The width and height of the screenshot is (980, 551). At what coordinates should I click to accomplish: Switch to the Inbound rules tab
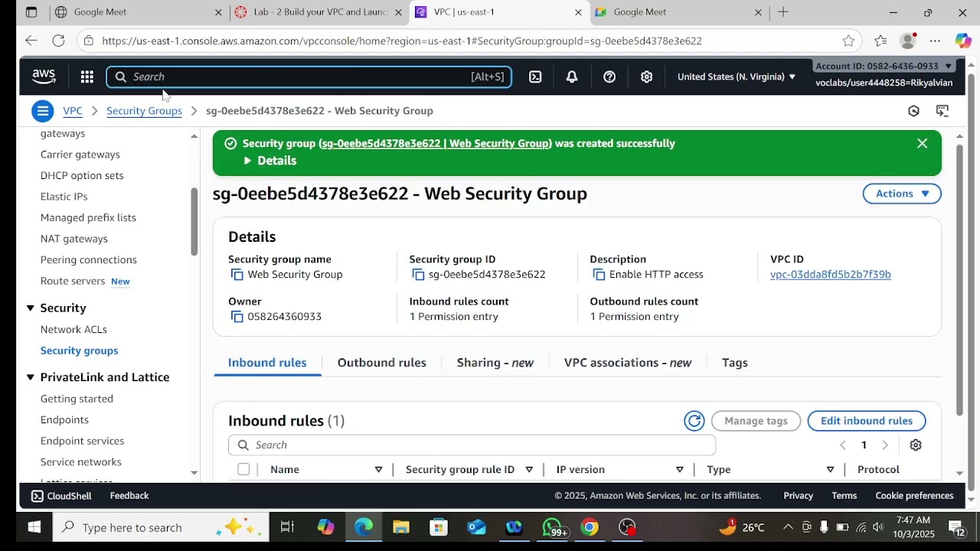pos(267,363)
